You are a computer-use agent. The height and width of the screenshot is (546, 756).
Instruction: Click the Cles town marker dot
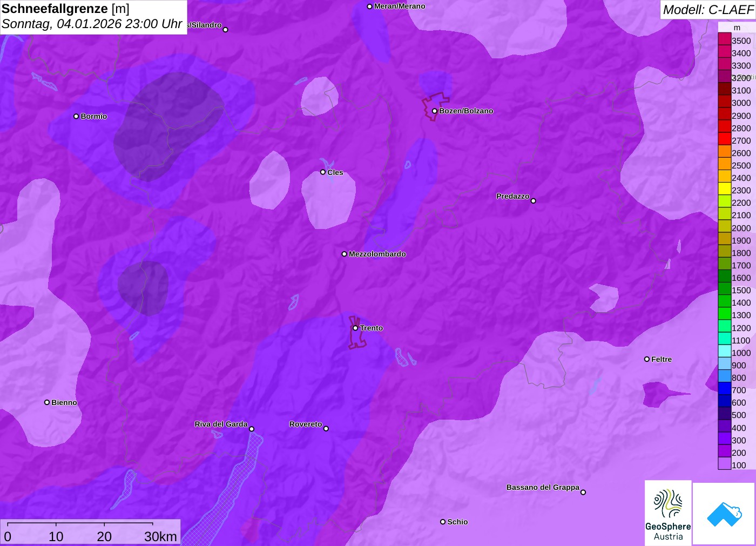pos(323,172)
